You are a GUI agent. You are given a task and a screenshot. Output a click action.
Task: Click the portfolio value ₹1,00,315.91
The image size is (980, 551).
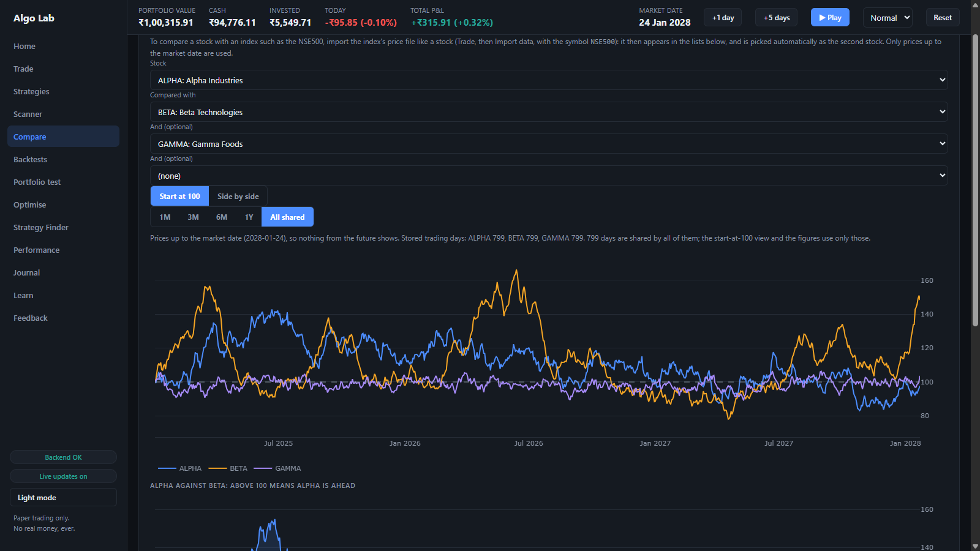[166, 23]
